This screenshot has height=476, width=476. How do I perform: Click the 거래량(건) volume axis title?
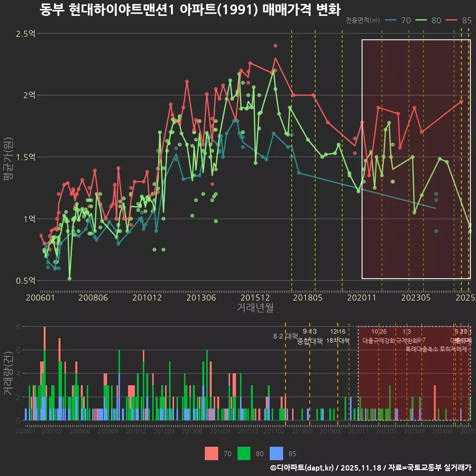pos(8,373)
